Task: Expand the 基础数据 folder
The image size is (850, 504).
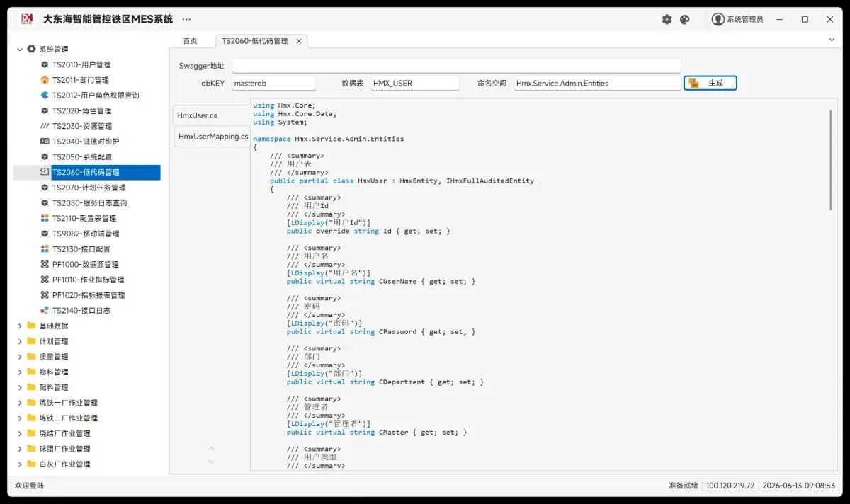Action: [x=19, y=326]
